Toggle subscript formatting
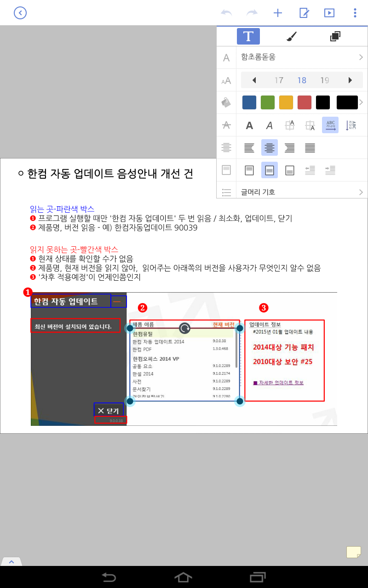 [310, 125]
